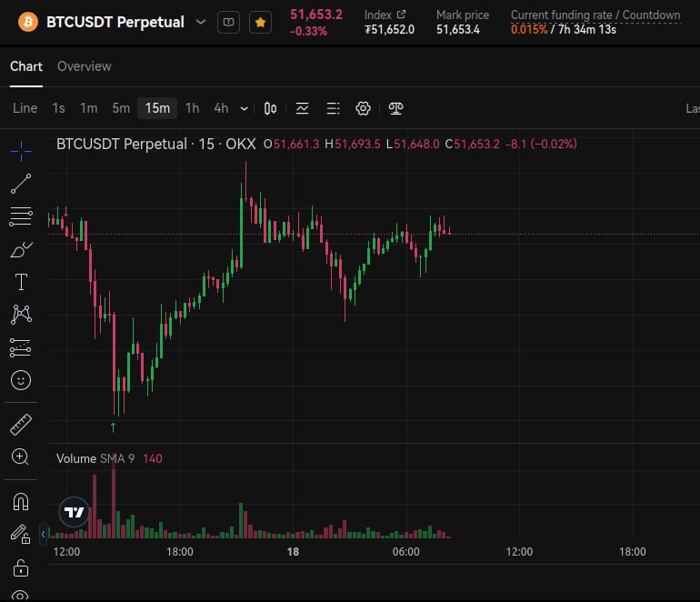Select the 1s timeframe
Viewport: 700px width, 602px height.
click(58, 108)
